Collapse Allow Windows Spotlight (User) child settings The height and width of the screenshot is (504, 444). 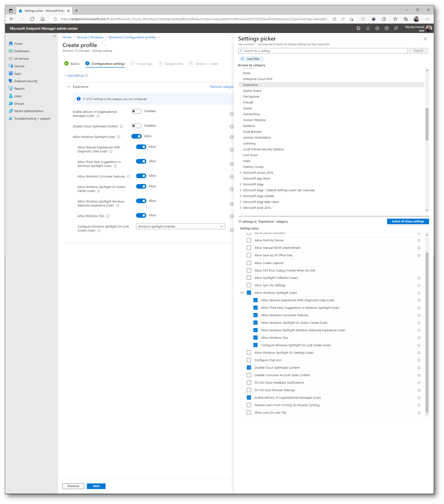(x=242, y=293)
